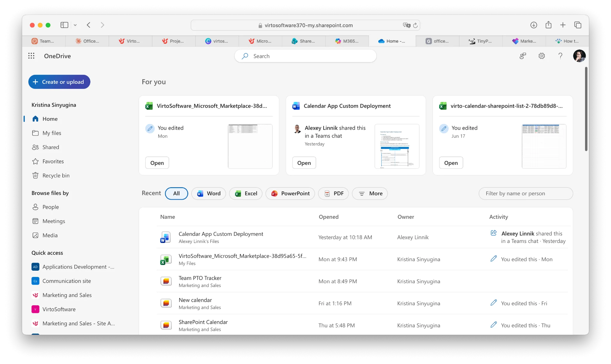
Task: Open Team PTO Tracker list
Action: tap(200, 278)
